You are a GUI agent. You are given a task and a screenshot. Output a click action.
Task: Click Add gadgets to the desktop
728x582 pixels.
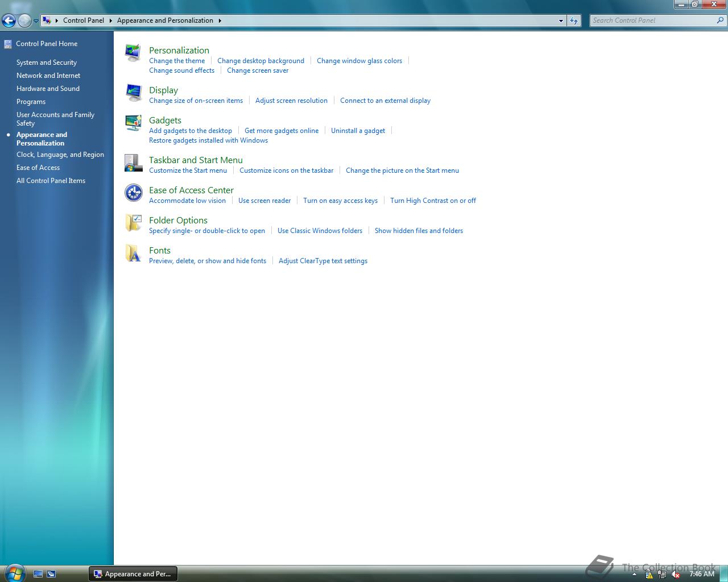click(191, 131)
